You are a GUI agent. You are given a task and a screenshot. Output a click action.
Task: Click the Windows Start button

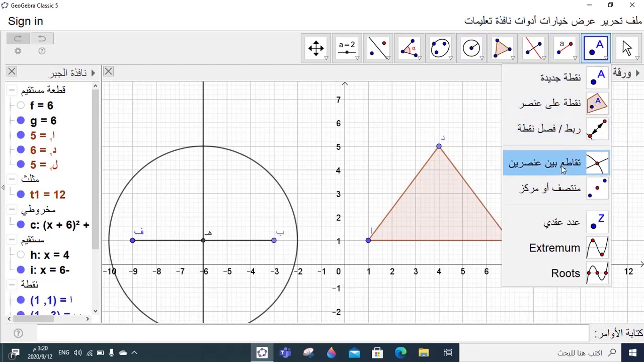pyautogui.click(x=632, y=352)
